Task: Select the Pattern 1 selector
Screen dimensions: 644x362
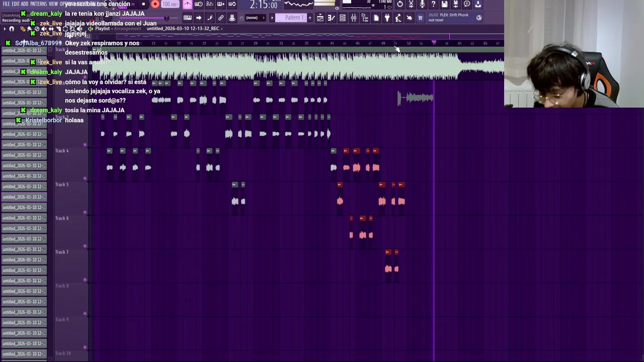Action: click(x=291, y=18)
